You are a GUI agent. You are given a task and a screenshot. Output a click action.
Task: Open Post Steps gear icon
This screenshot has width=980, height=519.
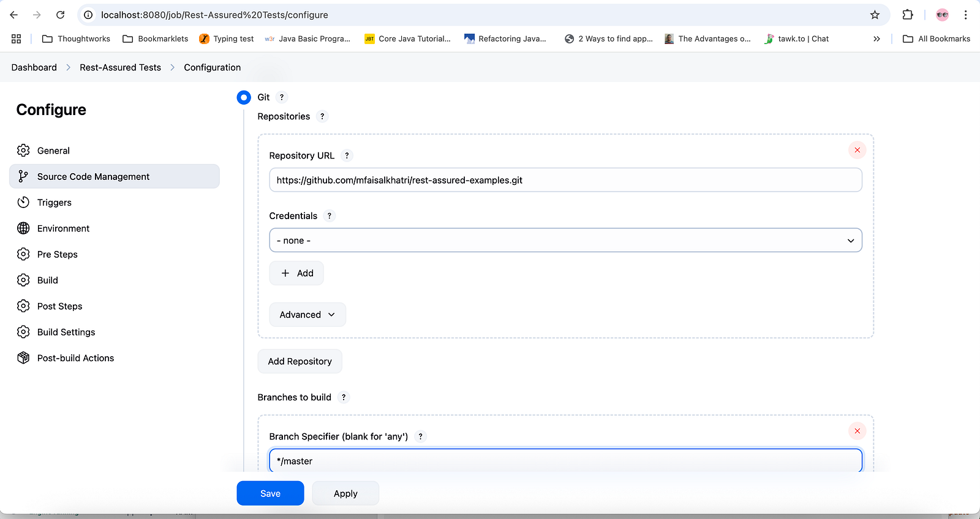coord(23,306)
